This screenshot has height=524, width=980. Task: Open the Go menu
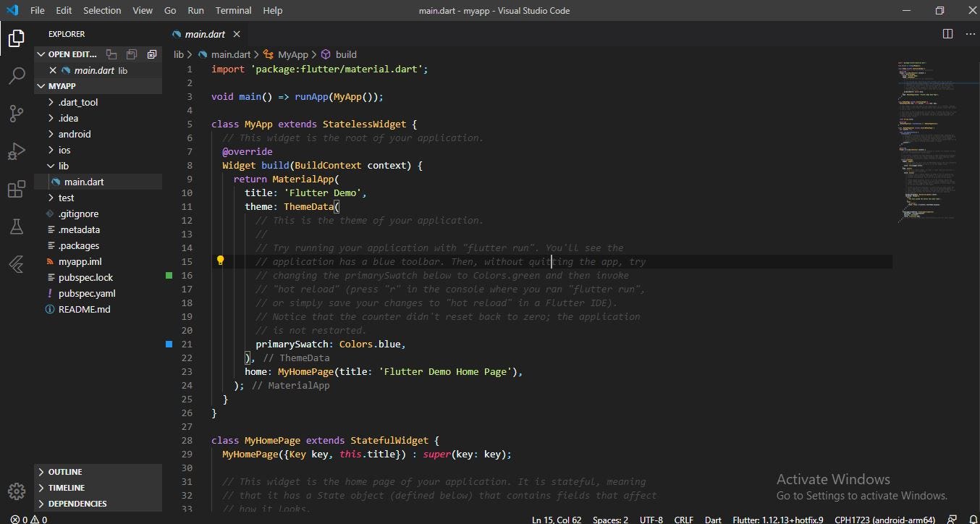170,10
